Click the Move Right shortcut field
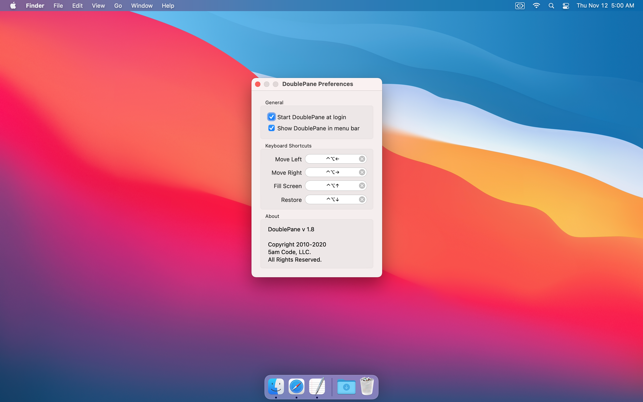This screenshot has width=643, height=402. point(335,172)
